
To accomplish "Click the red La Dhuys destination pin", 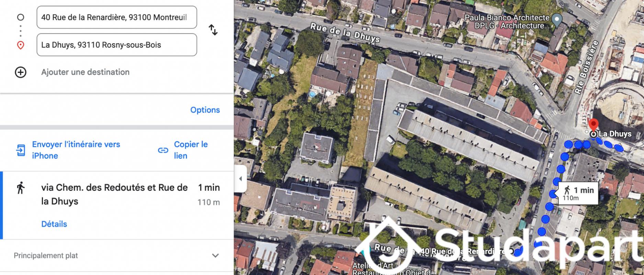I will point(593,126).
